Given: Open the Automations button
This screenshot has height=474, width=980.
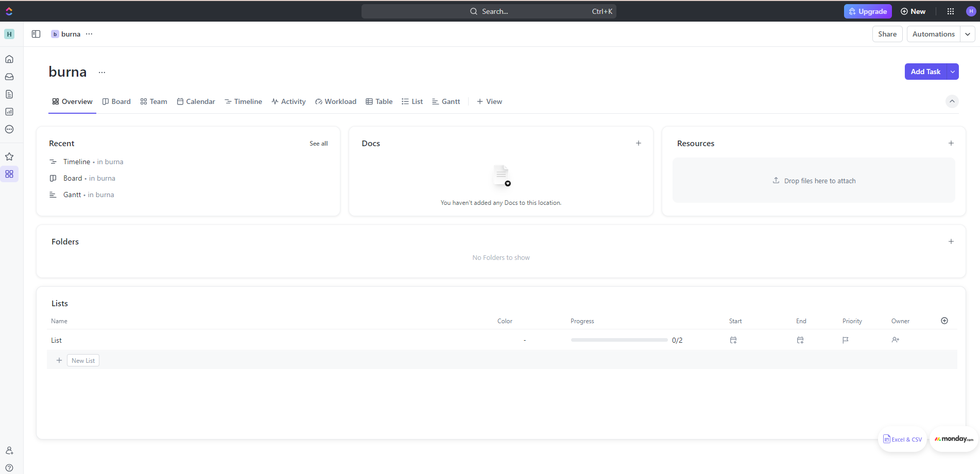Looking at the screenshot, I should [x=933, y=34].
